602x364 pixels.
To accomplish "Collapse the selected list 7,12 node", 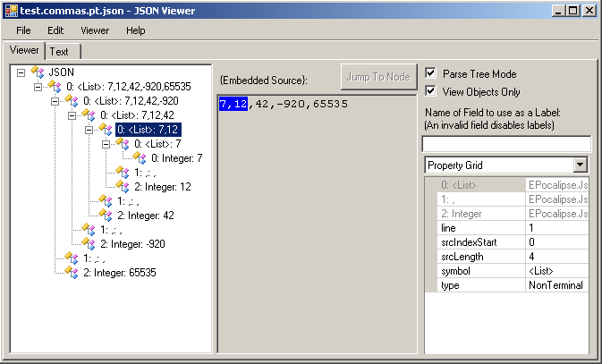I will (89, 130).
